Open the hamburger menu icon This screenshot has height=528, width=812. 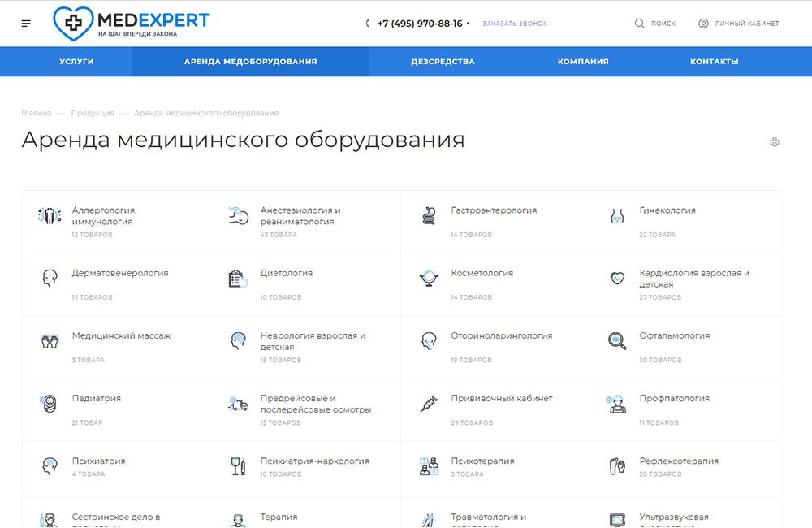click(27, 24)
